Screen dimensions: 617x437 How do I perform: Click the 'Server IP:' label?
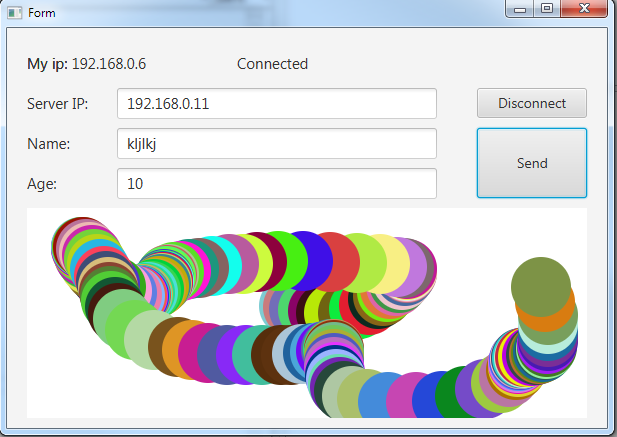pos(58,104)
